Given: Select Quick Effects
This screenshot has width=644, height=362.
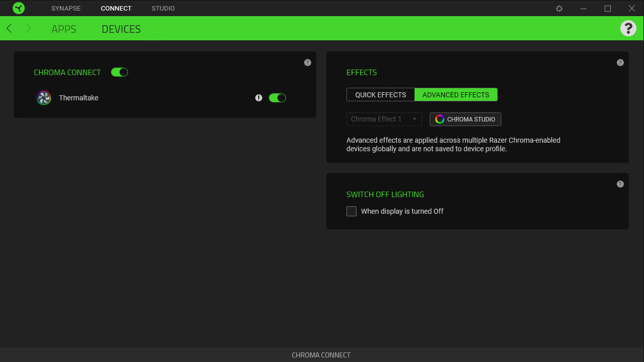Looking at the screenshot, I should [381, 95].
